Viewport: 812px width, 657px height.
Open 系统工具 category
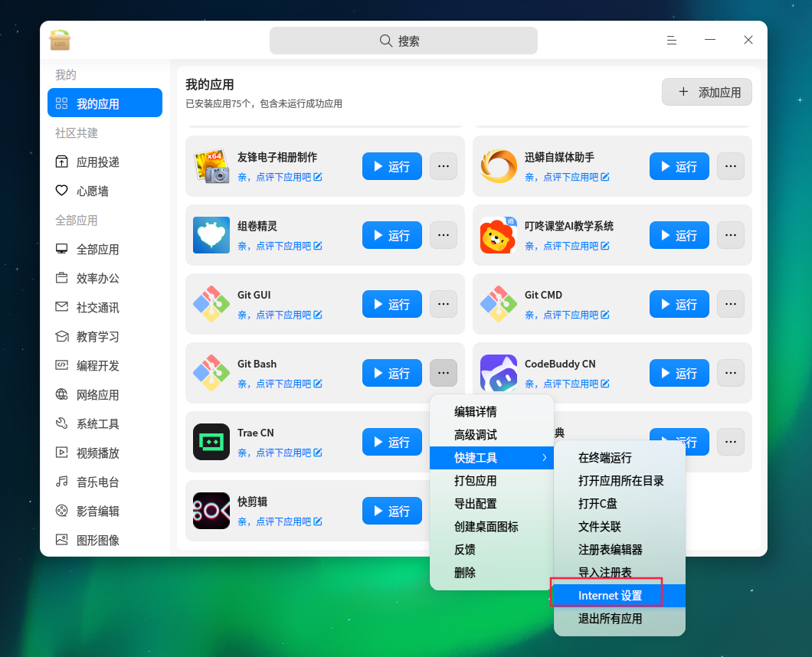tap(105, 423)
